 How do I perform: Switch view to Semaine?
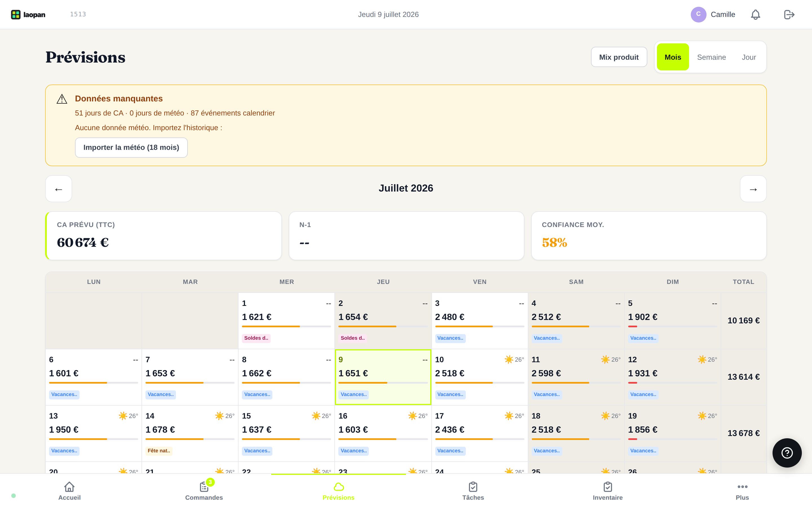point(711,57)
